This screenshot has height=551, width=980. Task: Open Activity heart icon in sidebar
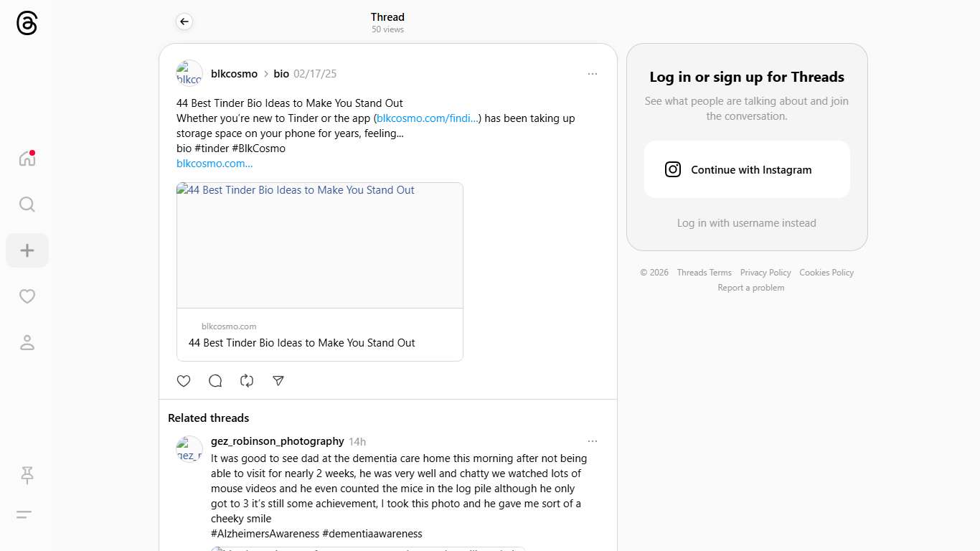click(27, 296)
